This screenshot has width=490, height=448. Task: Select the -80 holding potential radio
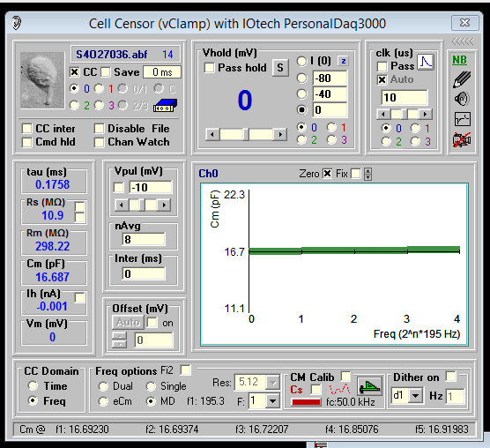pos(302,78)
